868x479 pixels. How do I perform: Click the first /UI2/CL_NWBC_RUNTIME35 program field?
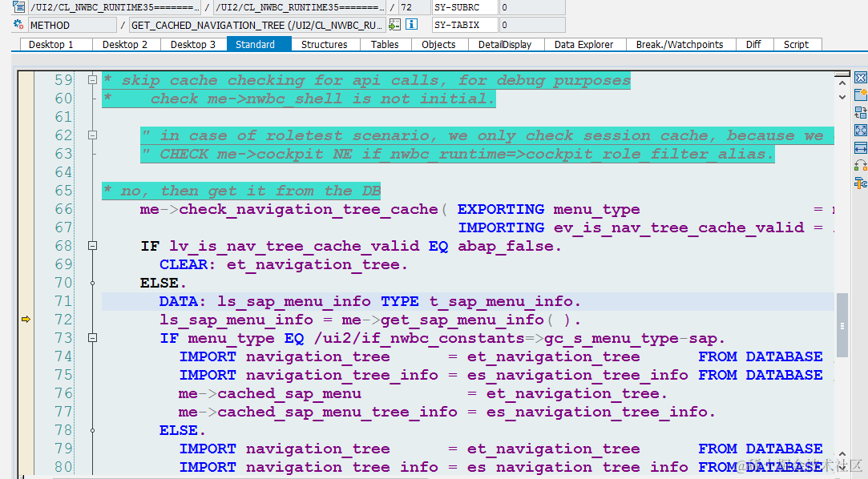pyautogui.click(x=115, y=7)
